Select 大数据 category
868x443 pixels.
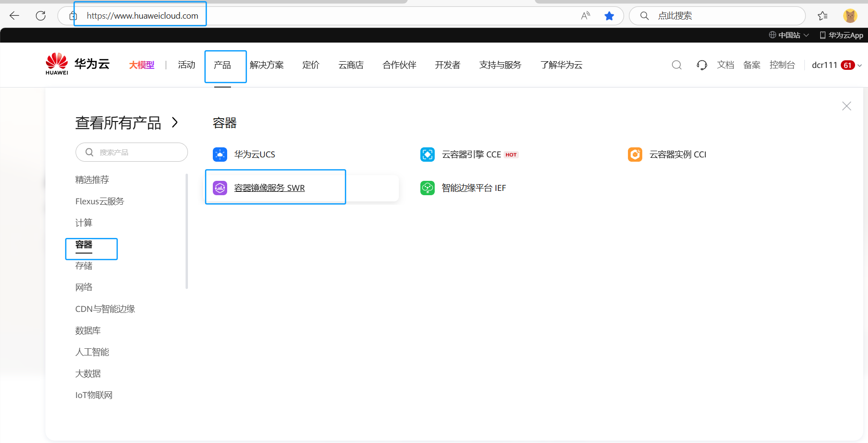[88, 374]
